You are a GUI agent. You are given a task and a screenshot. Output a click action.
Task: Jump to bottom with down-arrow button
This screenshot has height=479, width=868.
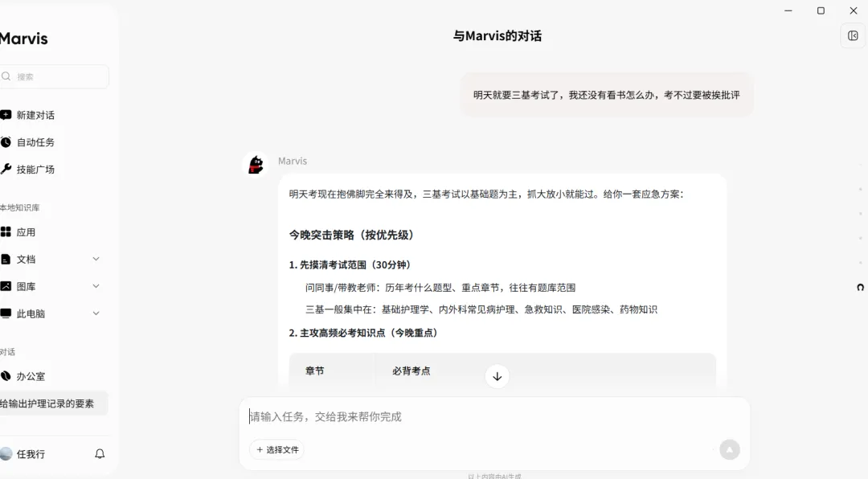pos(497,377)
